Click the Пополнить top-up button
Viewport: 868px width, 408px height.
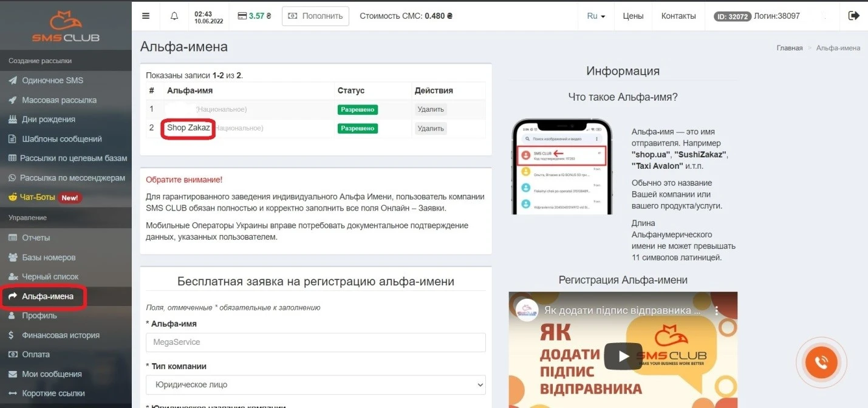[x=315, y=16]
